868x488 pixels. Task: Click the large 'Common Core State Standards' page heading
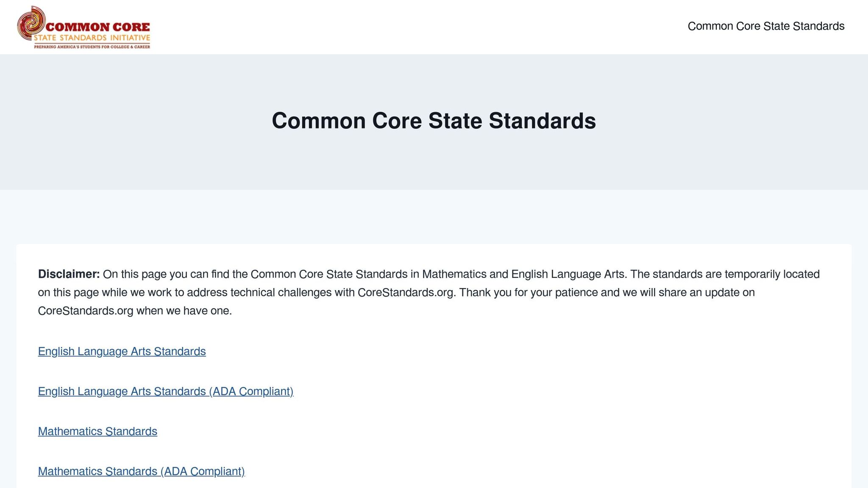[x=434, y=122]
